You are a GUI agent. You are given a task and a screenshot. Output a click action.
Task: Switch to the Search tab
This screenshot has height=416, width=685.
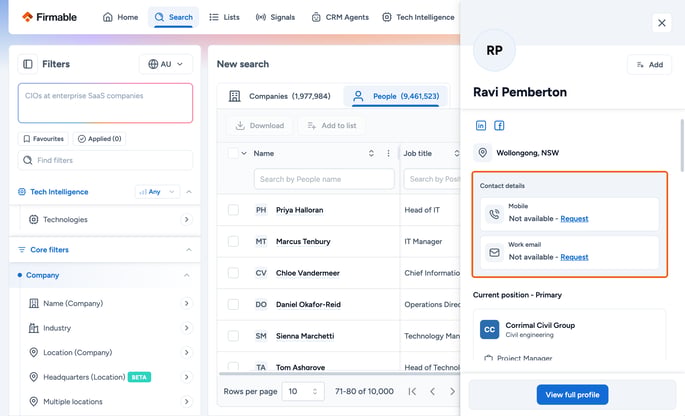(173, 17)
